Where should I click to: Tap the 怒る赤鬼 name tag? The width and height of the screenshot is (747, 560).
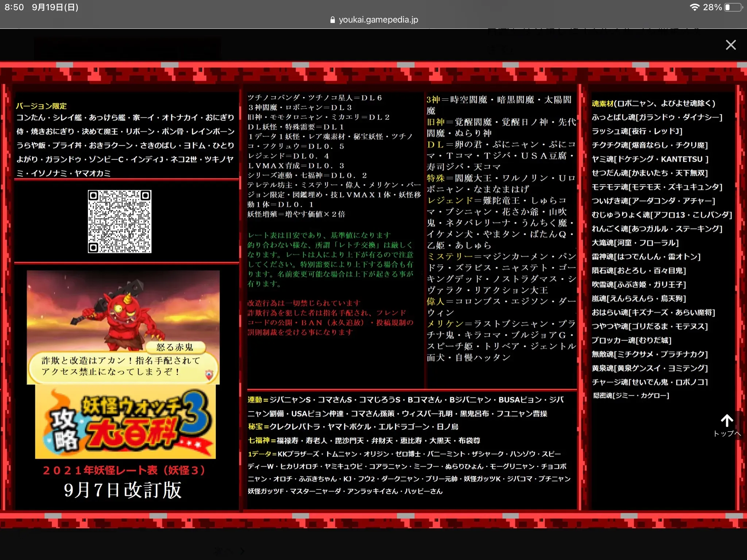point(175,347)
